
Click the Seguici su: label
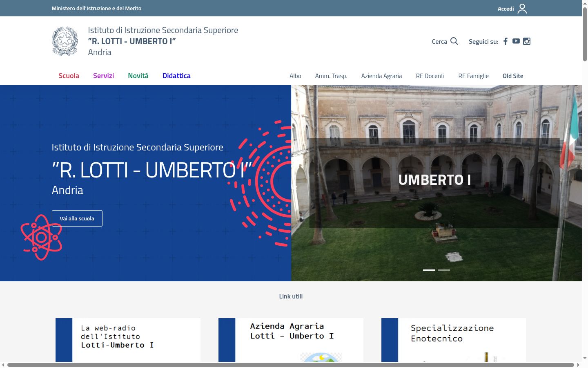coord(483,42)
